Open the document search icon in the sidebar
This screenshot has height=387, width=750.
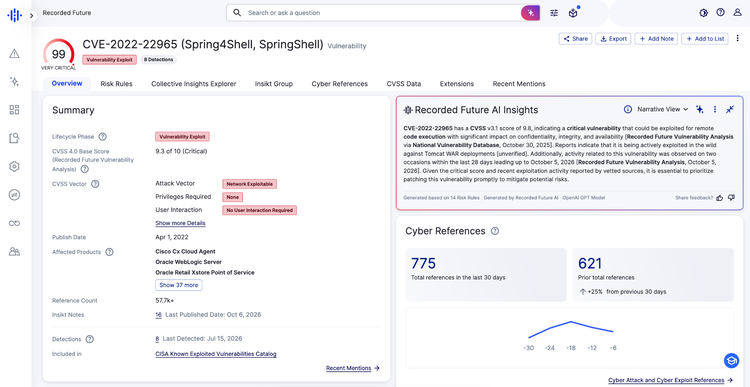pyautogui.click(x=14, y=138)
